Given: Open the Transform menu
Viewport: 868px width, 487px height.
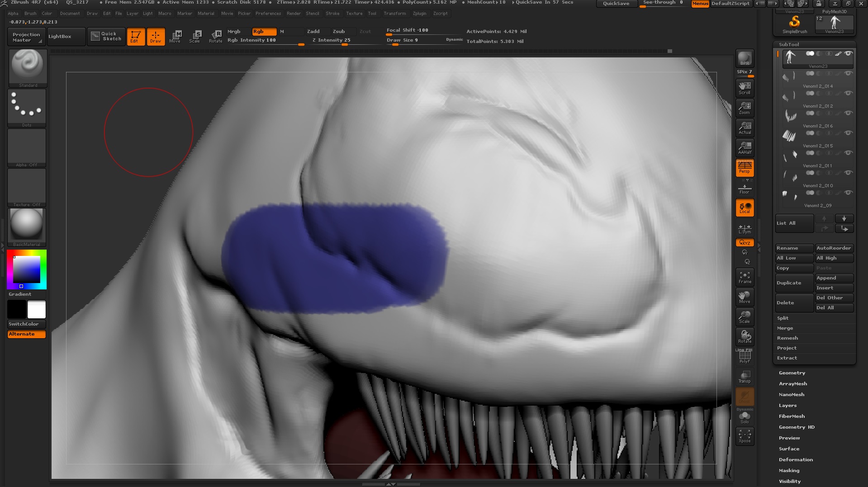Looking at the screenshot, I should pos(395,14).
